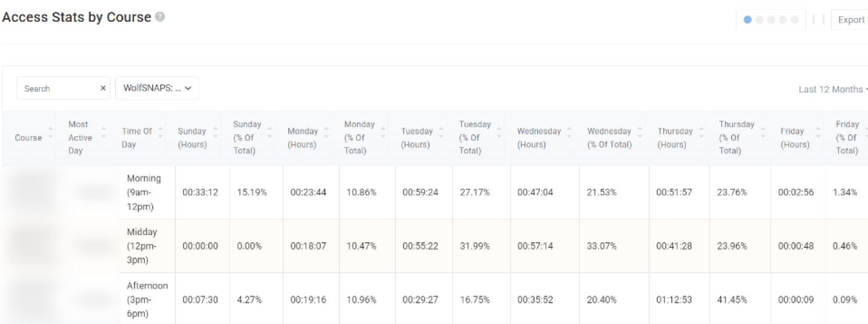This screenshot has height=324, width=868.
Task: Click the Midday (12pm-3pm) row cell
Action: [x=143, y=246]
